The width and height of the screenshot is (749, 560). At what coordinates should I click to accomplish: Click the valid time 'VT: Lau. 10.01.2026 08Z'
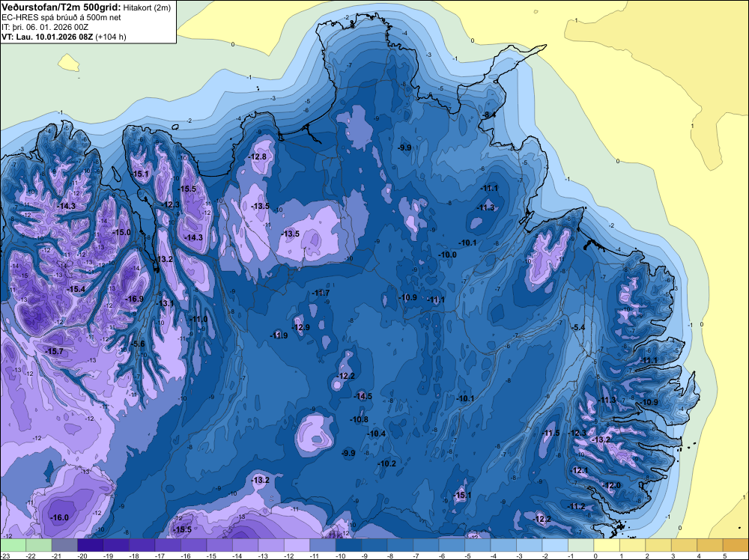(48, 37)
